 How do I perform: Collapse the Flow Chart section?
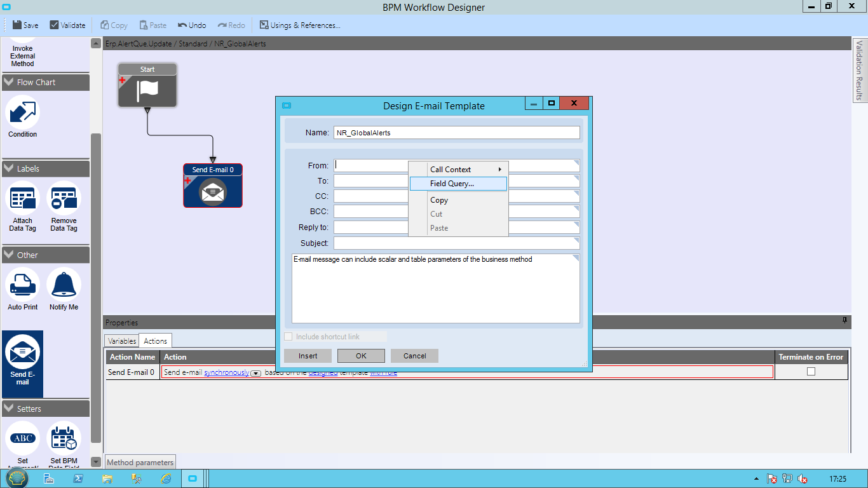(8, 82)
